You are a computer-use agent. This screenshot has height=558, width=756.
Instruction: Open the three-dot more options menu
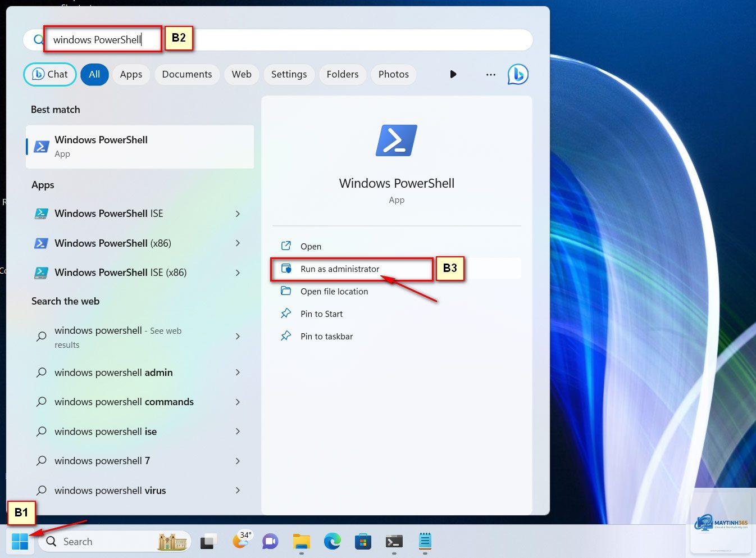491,74
